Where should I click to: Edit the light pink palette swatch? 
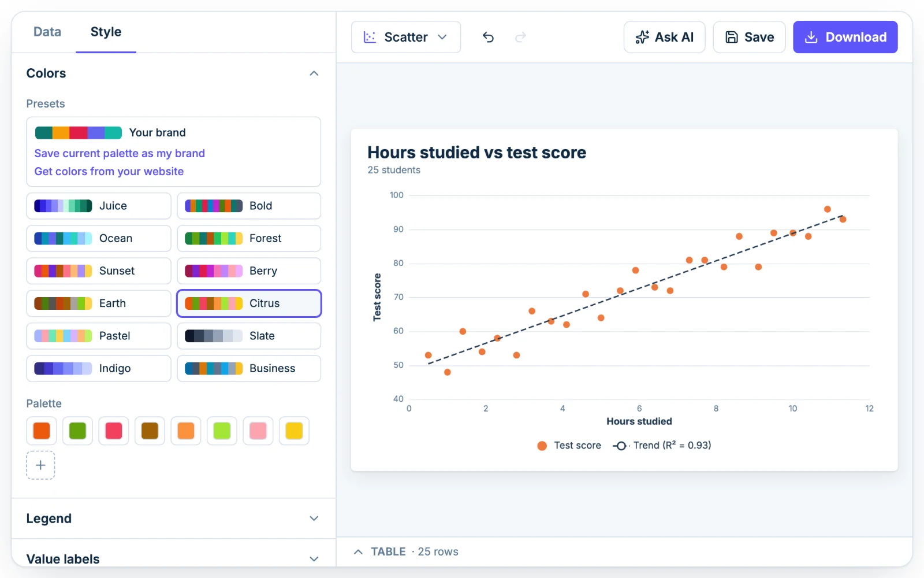click(x=258, y=431)
